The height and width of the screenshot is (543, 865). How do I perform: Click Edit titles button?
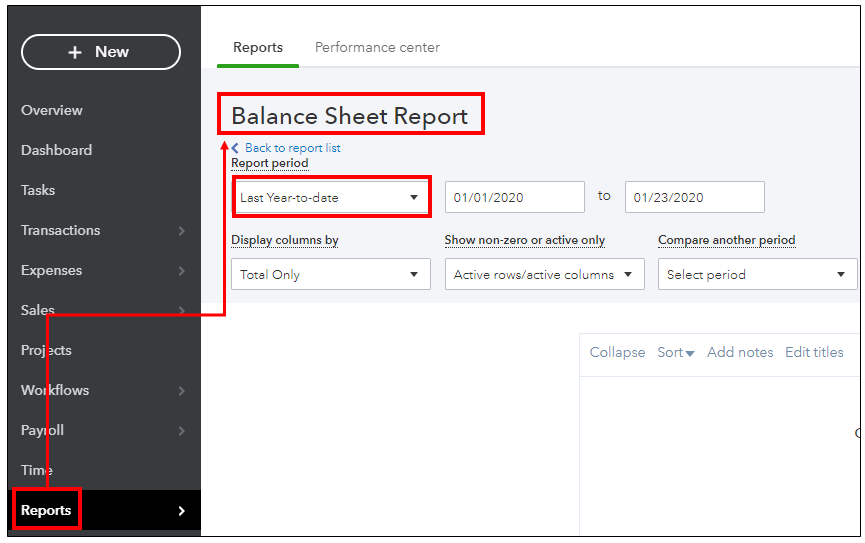click(814, 352)
